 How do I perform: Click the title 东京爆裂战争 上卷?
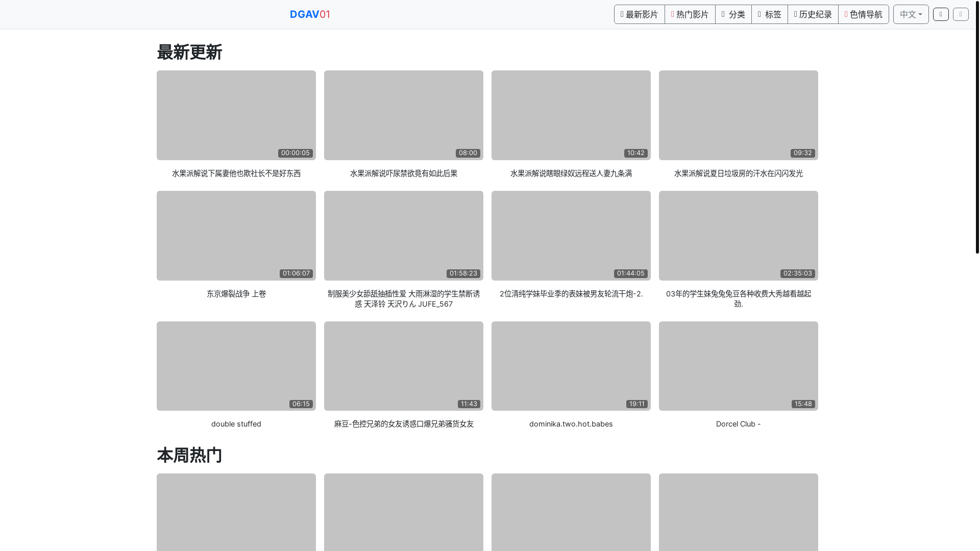tap(236, 294)
